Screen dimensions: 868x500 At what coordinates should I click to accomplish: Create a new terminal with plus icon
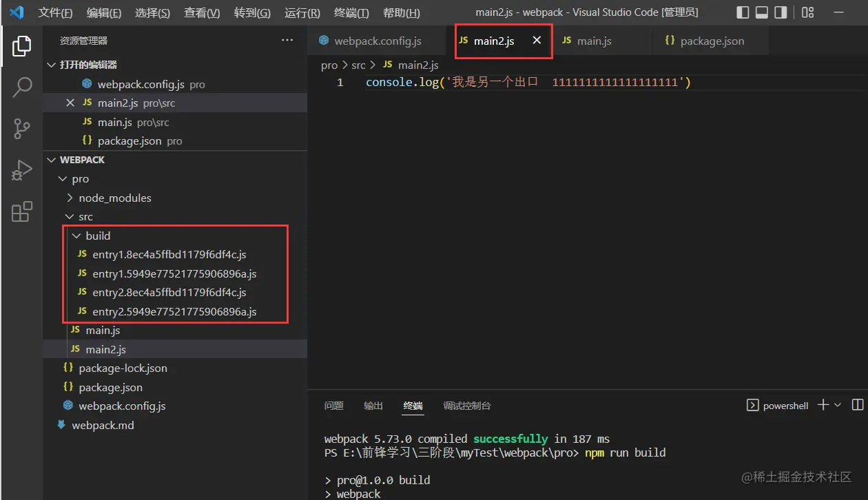pyautogui.click(x=823, y=405)
